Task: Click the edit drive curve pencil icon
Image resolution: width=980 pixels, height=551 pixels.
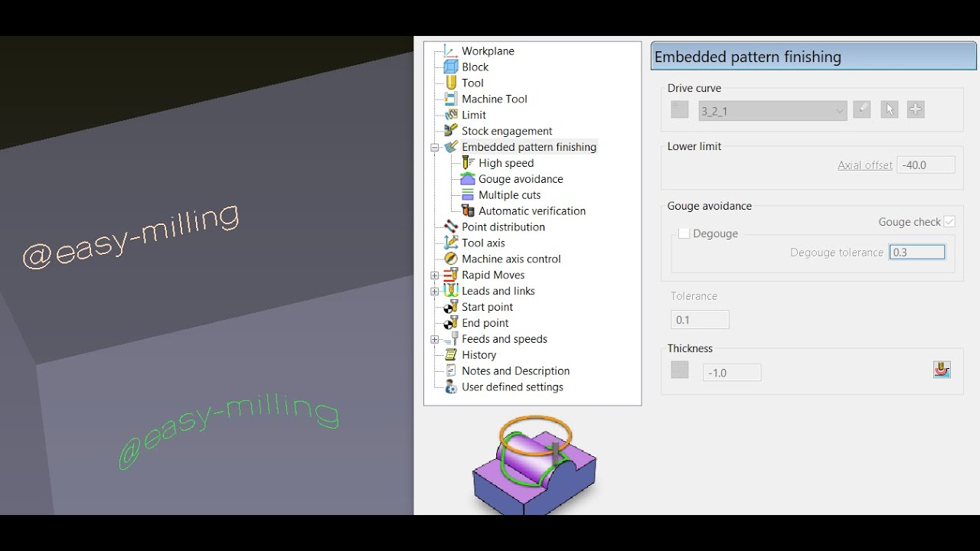Action: pos(862,109)
